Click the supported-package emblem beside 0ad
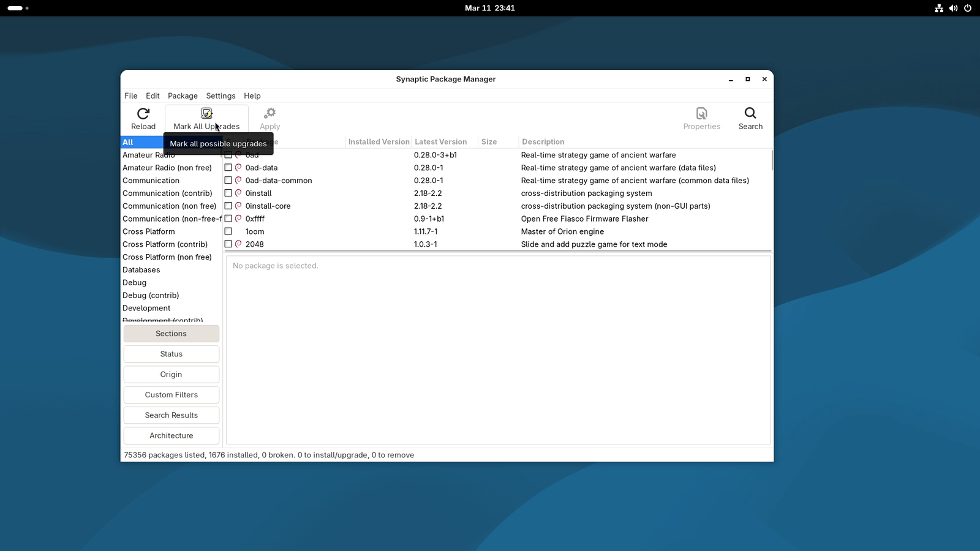 point(238,155)
